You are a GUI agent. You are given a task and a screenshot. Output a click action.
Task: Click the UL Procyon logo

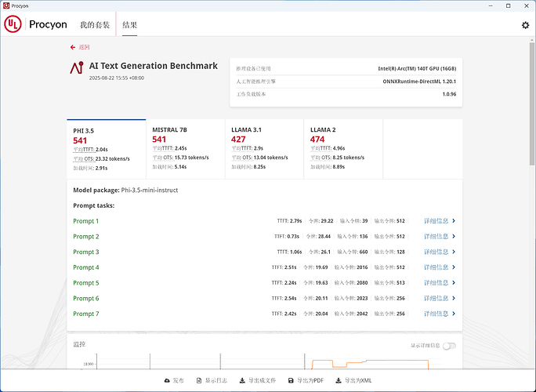[13, 25]
